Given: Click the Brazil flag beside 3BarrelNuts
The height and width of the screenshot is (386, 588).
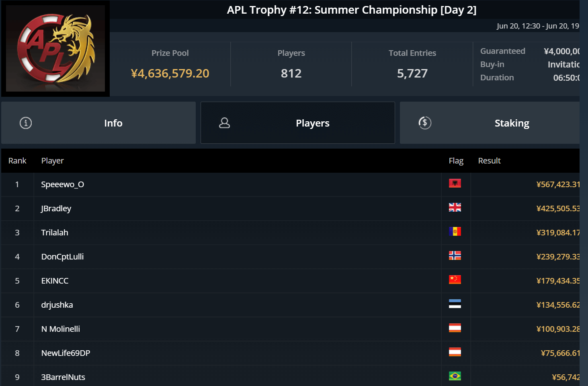Looking at the screenshot, I should [x=455, y=376].
